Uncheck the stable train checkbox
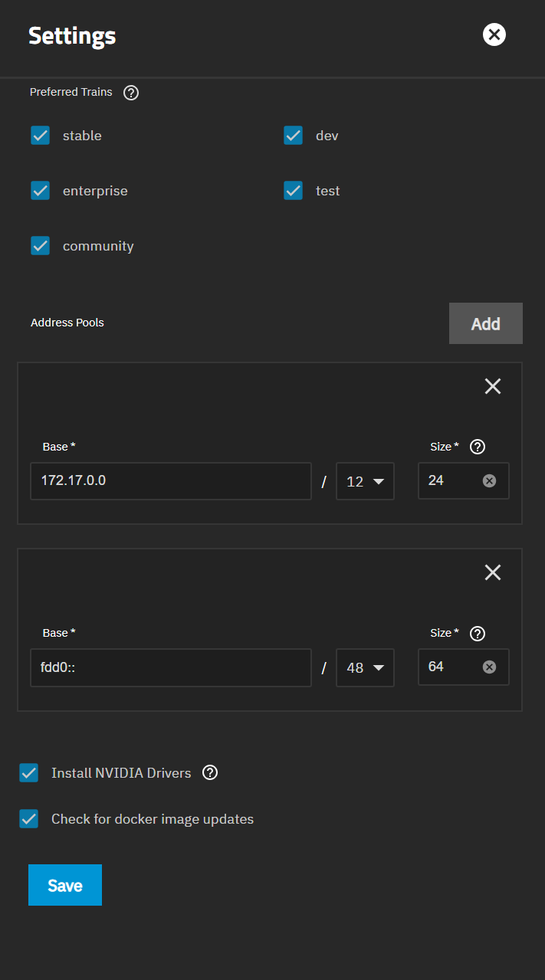 41,136
